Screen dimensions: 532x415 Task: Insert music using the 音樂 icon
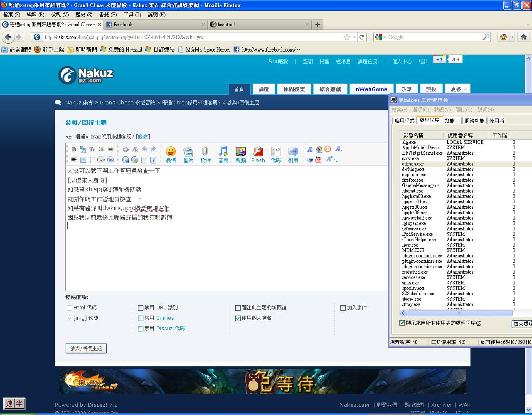point(223,154)
